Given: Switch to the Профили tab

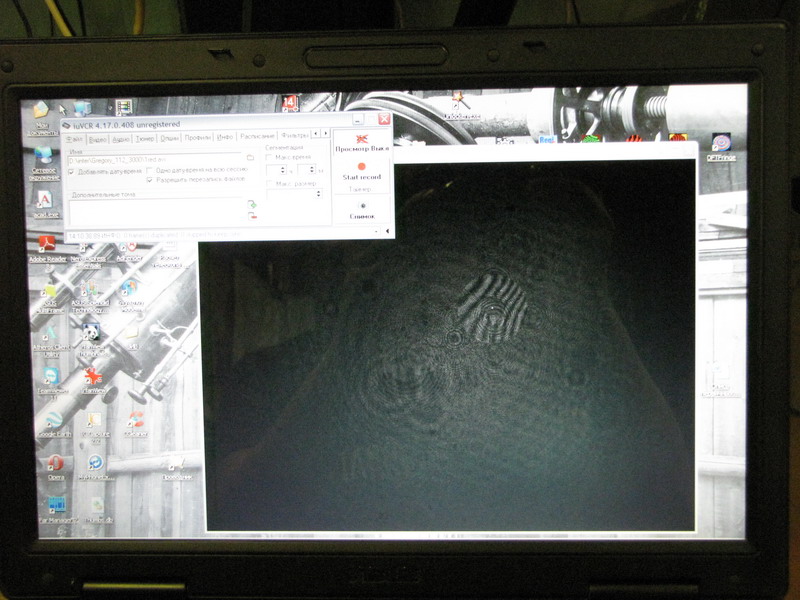Looking at the screenshot, I should [x=197, y=137].
